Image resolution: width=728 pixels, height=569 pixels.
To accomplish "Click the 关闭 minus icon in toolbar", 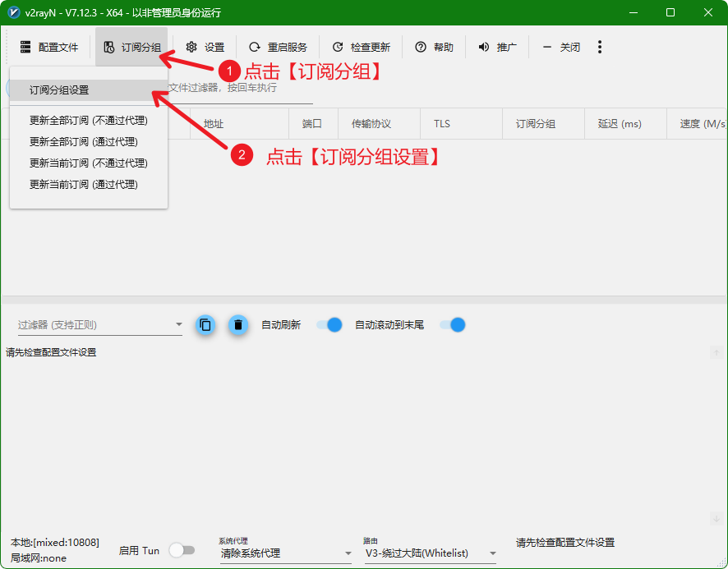I will (547, 47).
